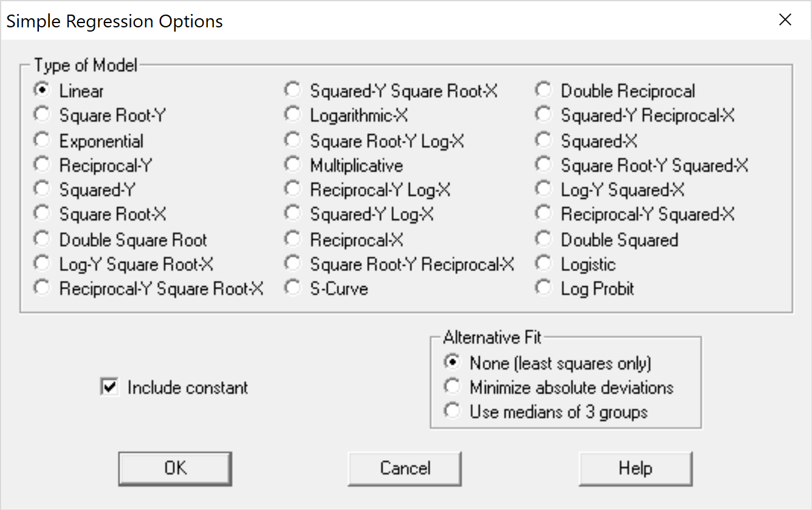Viewport: 812px width, 510px height.
Task: Pick the Multiplicative model type
Action: tap(292, 164)
